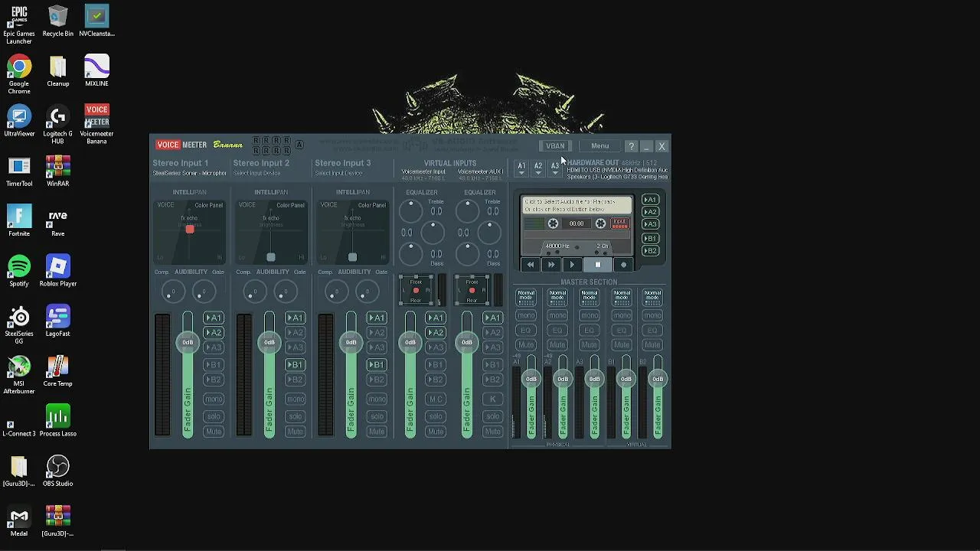980x551 pixels.
Task: Start recording with the cassette record button
Action: pos(623,265)
